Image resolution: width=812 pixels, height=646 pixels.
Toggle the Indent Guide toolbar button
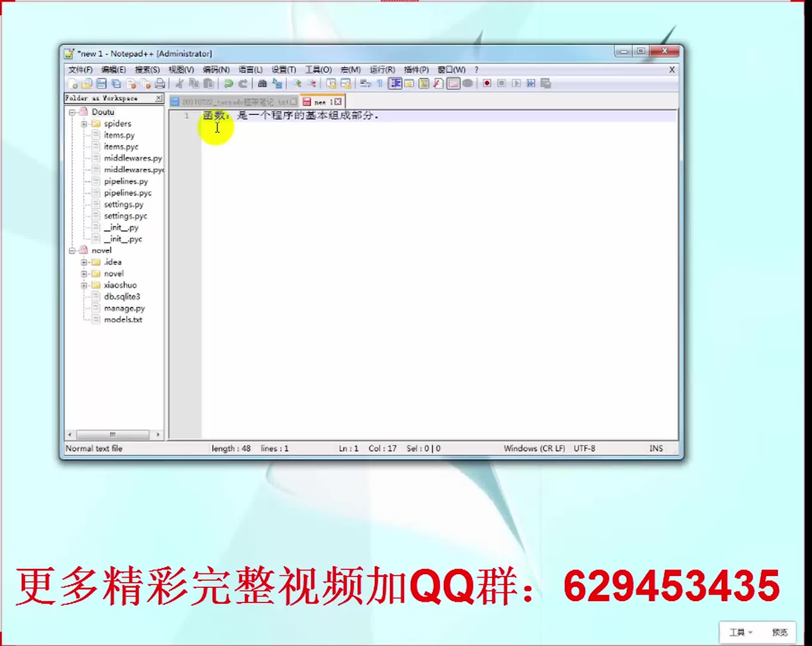tap(395, 83)
